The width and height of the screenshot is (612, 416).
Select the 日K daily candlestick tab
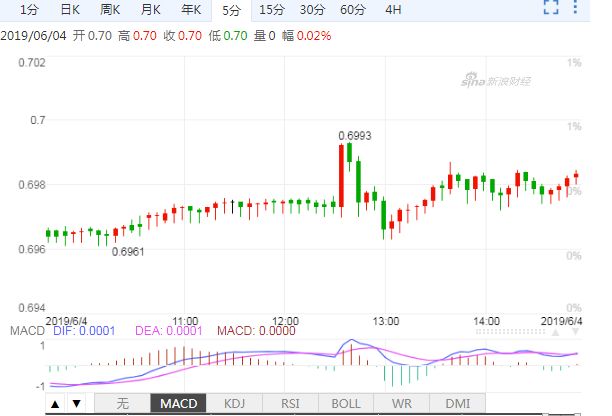(x=69, y=10)
